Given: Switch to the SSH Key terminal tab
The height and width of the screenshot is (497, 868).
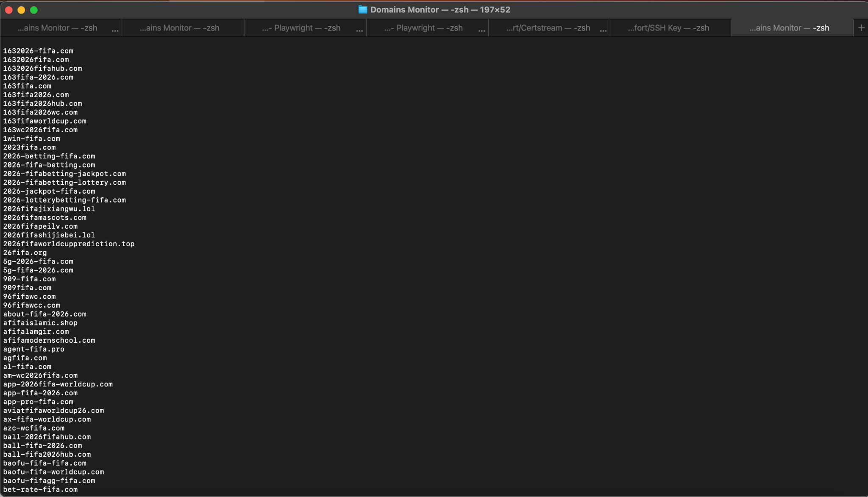Looking at the screenshot, I should point(670,28).
